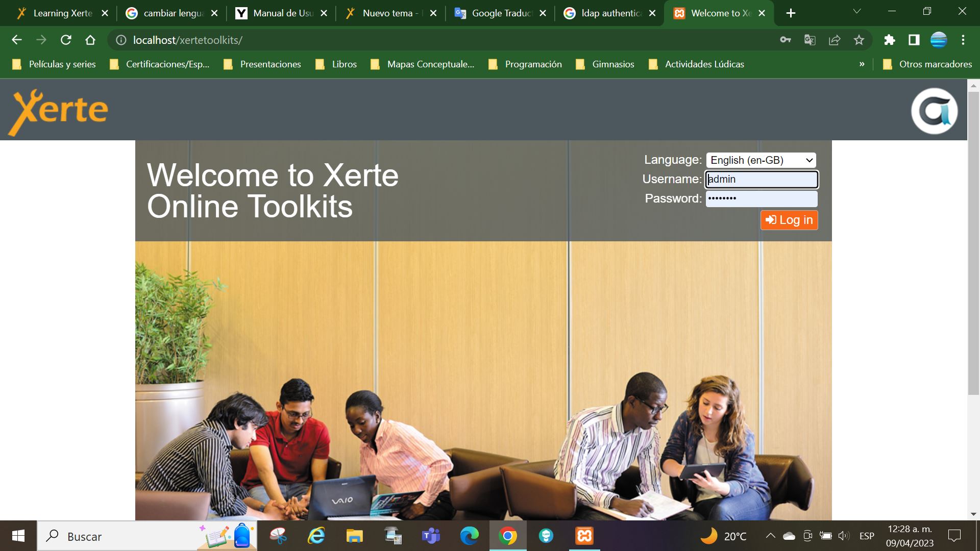Open the Snipping Tool taskbar icon

pos(278,536)
